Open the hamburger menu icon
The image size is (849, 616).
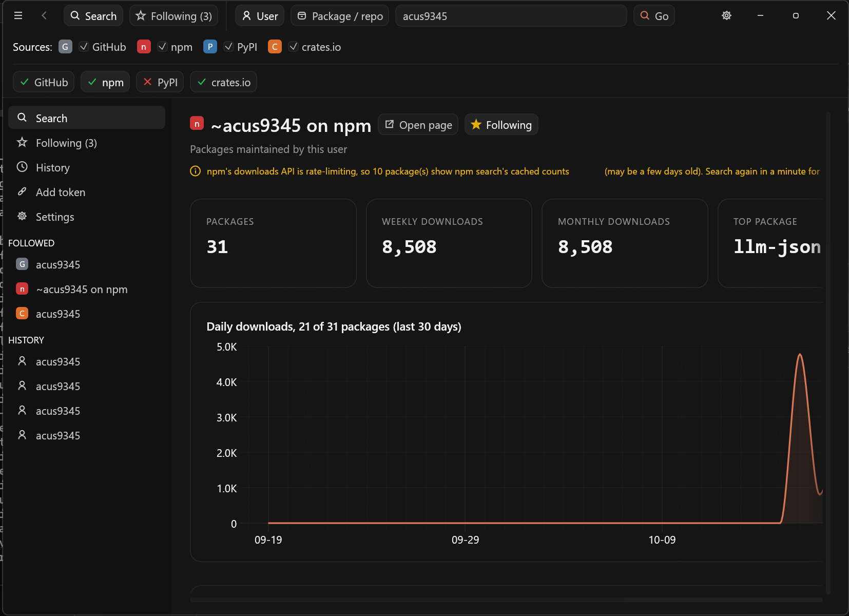coord(18,15)
